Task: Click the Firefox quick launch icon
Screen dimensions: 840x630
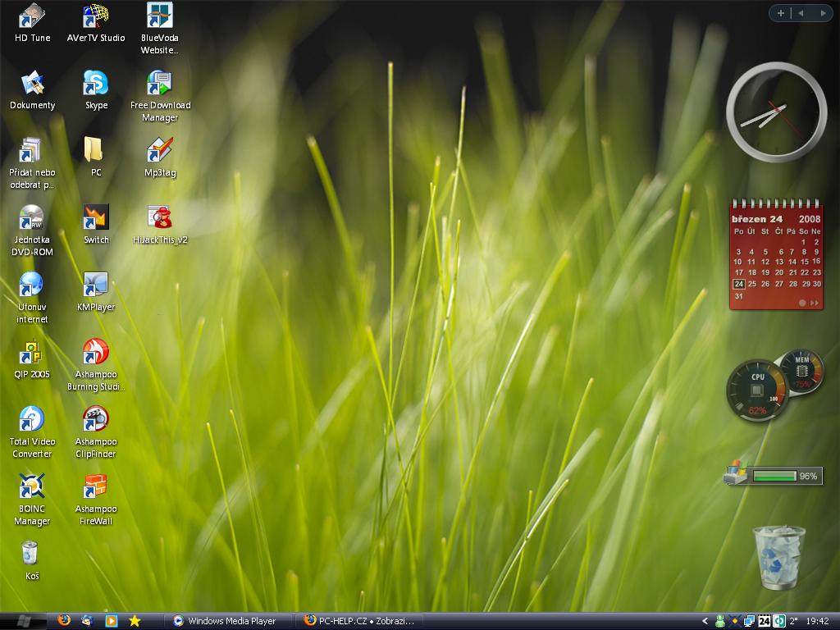Action: [64, 621]
